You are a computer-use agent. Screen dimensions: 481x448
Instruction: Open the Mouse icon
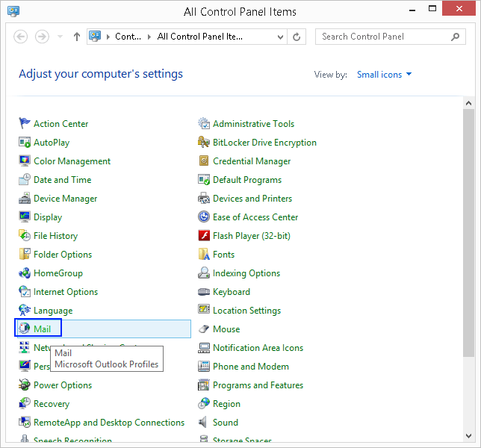point(204,329)
